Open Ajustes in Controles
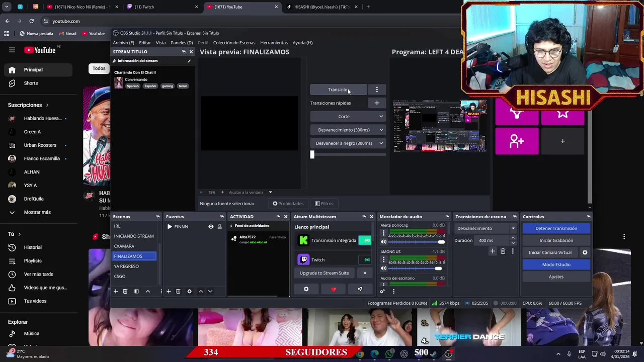This screenshot has width=644, height=362. pyautogui.click(x=556, y=277)
